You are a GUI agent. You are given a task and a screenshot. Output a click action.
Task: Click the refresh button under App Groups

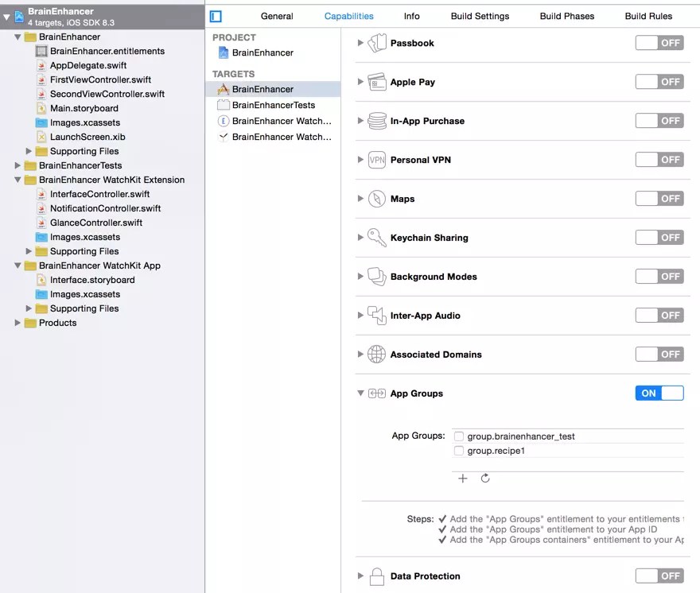[484, 478]
